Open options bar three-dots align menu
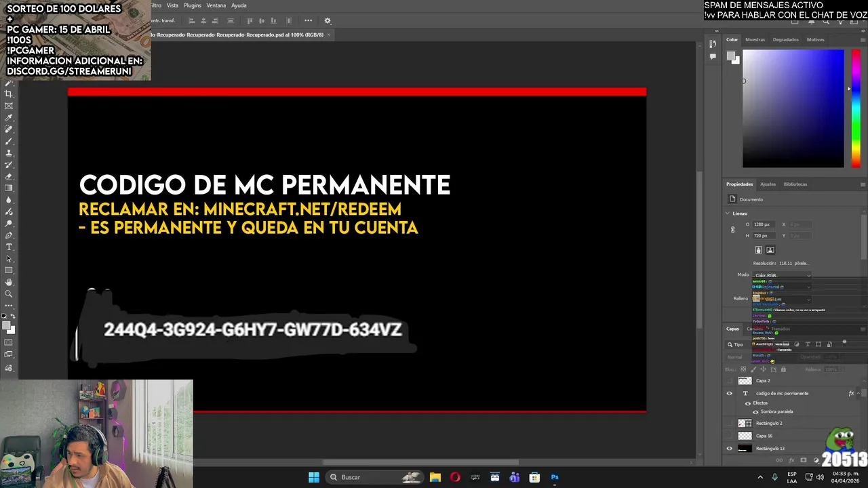The image size is (868, 488). (x=308, y=20)
